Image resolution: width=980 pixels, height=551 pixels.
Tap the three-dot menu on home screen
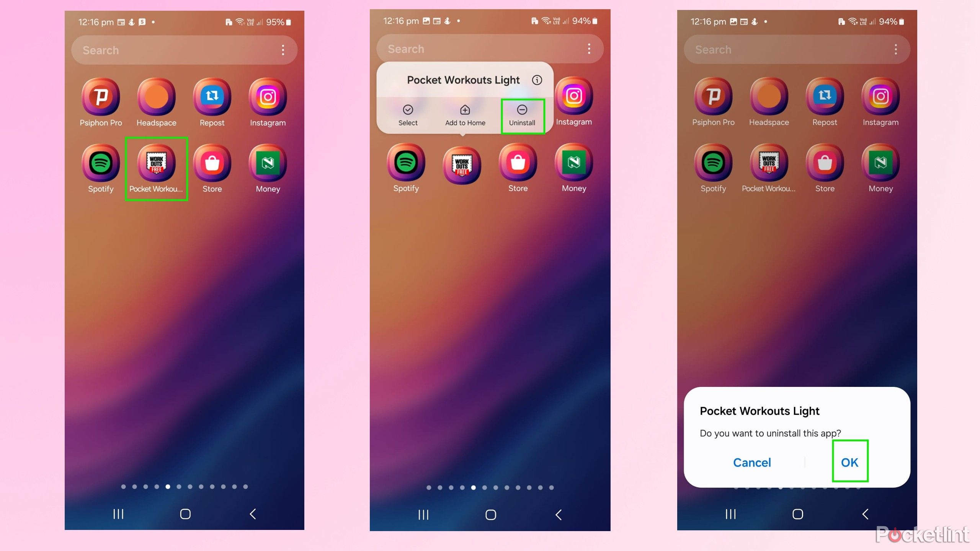pos(283,50)
